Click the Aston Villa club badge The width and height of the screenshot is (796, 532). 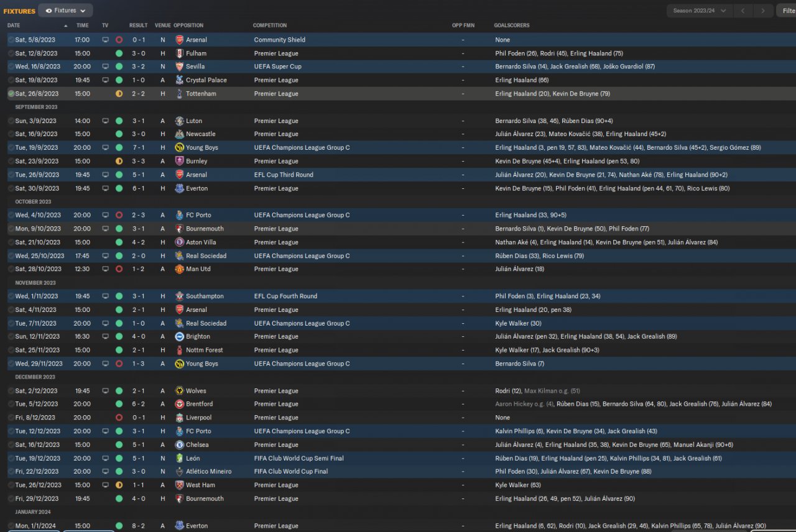point(180,242)
